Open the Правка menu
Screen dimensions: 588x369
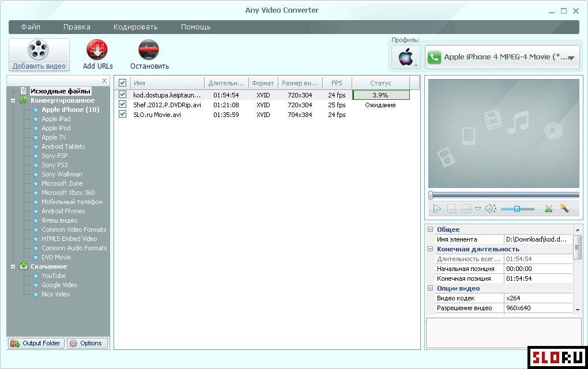click(77, 27)
